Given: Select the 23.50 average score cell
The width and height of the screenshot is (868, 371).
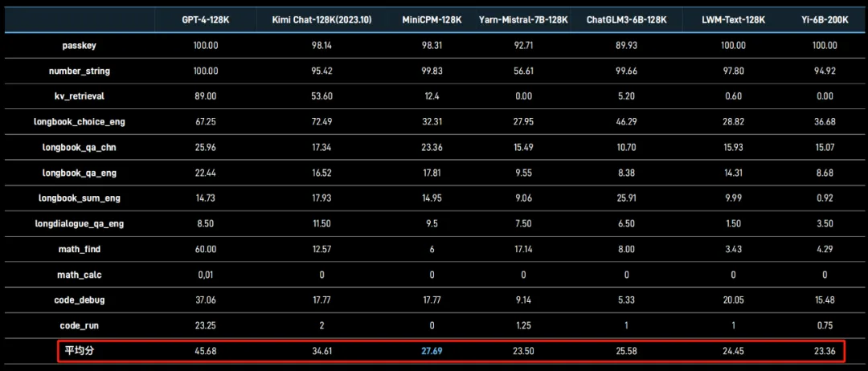Looking at the screenshot, I should click(524, 351).
